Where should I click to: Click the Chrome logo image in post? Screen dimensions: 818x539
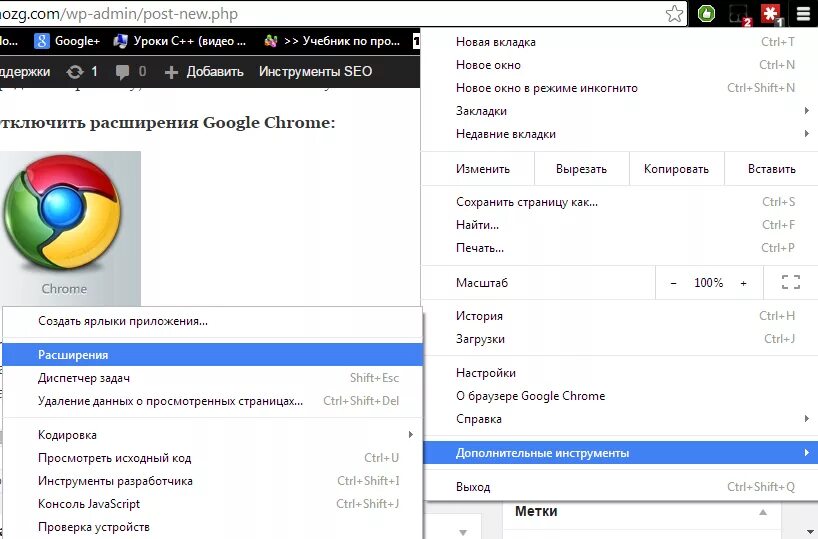(63, 213)
